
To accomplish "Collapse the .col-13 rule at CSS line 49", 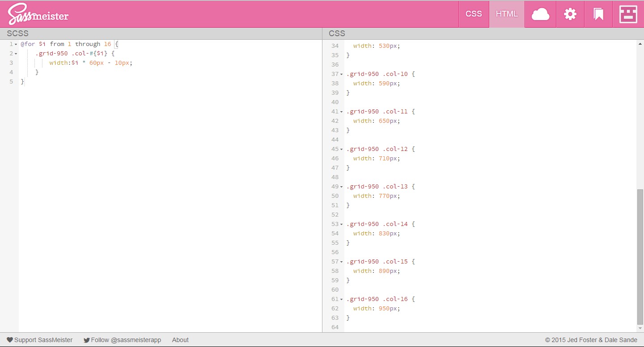I will 342,187.
